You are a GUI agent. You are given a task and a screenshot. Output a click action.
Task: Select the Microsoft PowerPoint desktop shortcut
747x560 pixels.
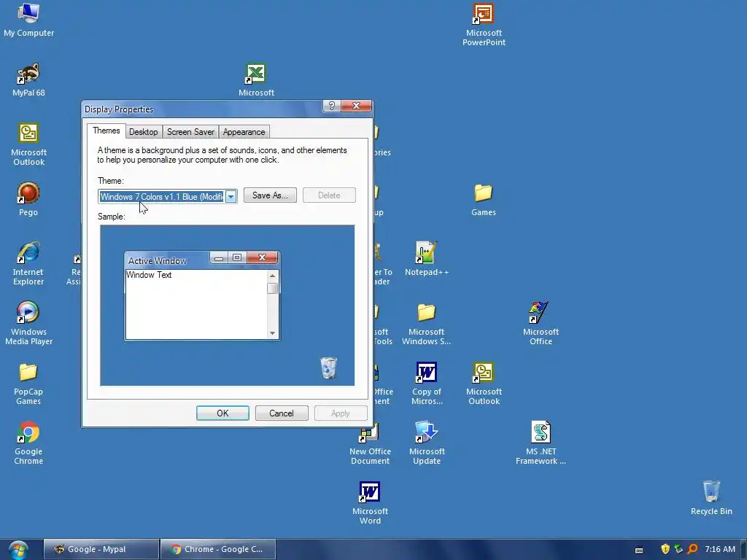[484, 24]
